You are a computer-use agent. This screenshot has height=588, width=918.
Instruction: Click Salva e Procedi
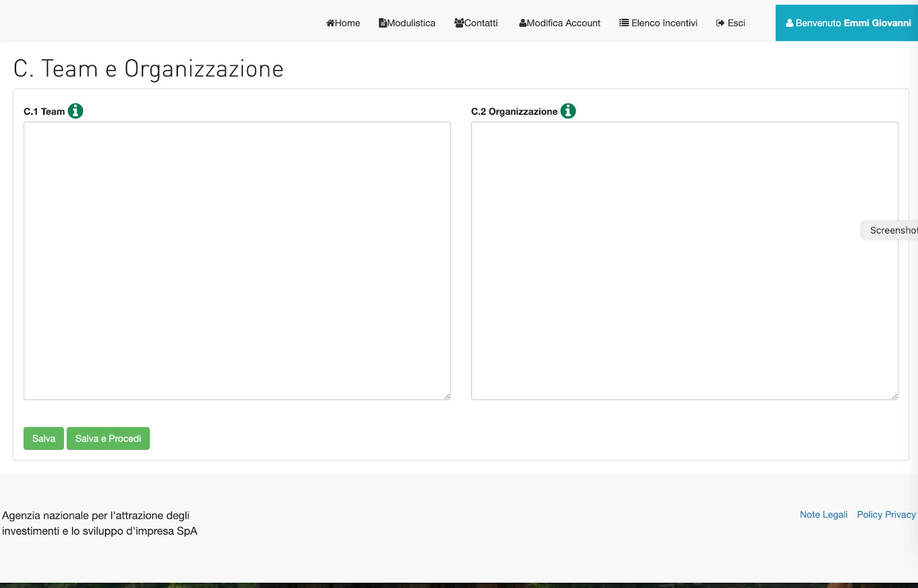tap(108, 438)
